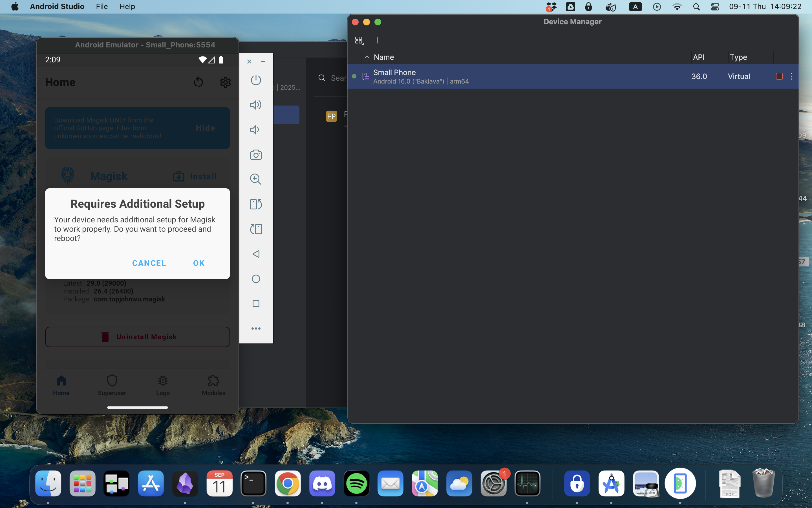Click Hide on the Magisk warning banner

coord(205,128)
